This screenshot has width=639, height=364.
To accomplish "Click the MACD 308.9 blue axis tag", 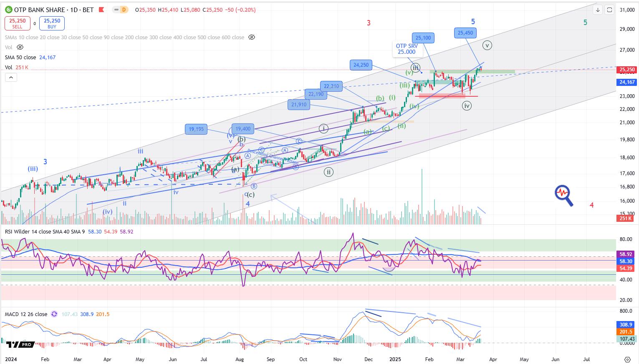I will pyautogui.click(x=626, y=324).
